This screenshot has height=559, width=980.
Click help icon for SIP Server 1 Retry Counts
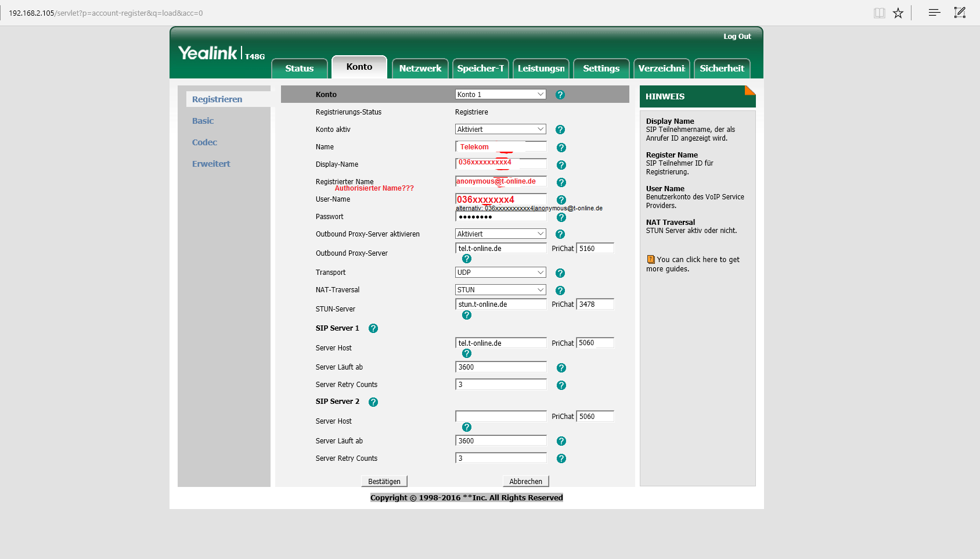pyautogui.click(x=561, y=385)
